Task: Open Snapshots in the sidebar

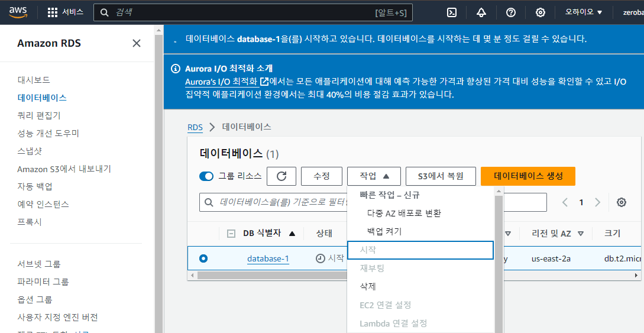Action: pyautogui.click(x=30, y=151)
